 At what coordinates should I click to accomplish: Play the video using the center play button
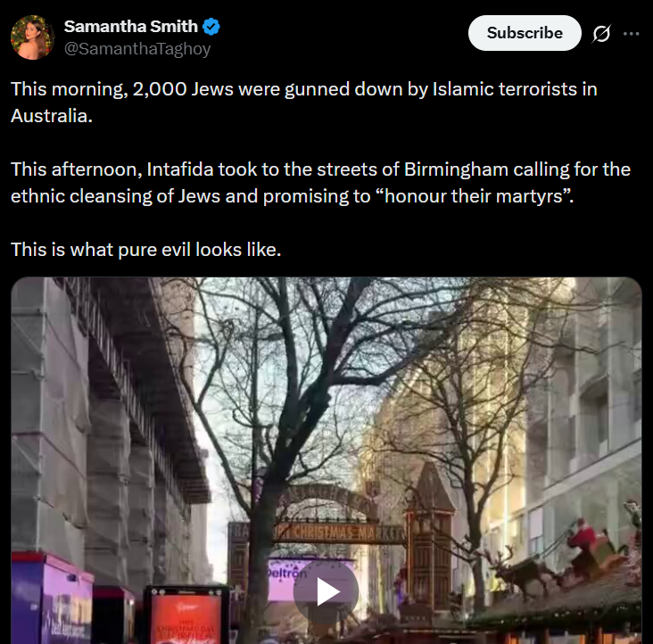[x=326, y=591]
